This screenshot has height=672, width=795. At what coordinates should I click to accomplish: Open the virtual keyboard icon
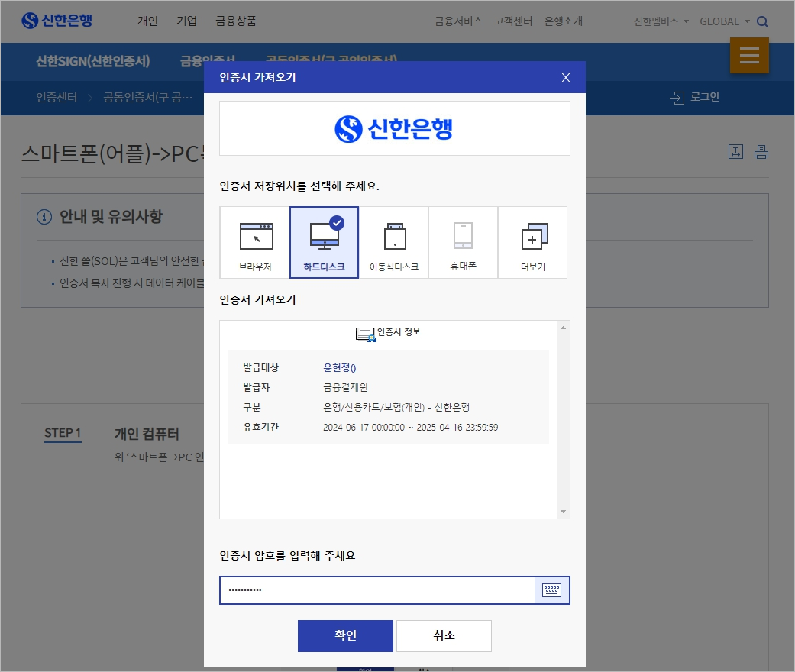tap(551, 590)
